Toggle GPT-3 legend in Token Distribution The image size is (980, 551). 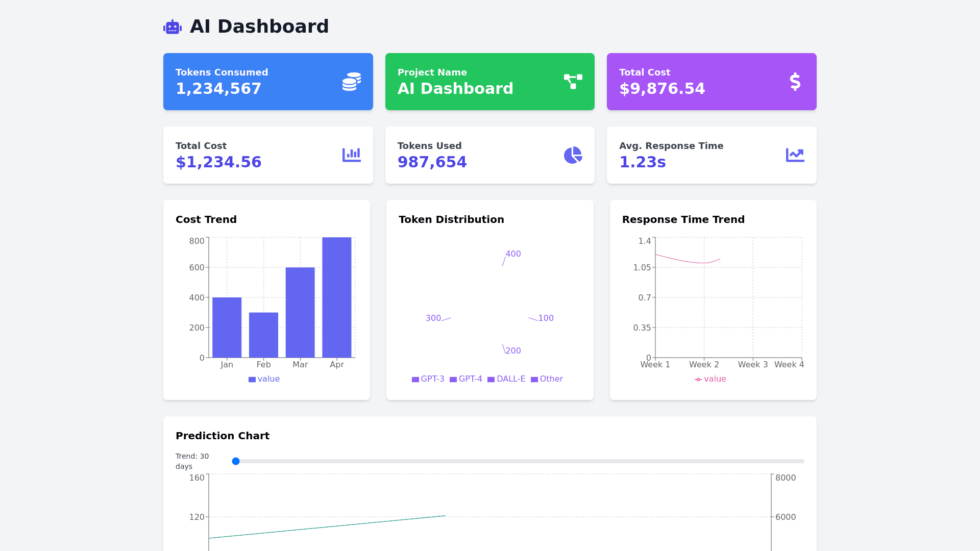[428, 379]
